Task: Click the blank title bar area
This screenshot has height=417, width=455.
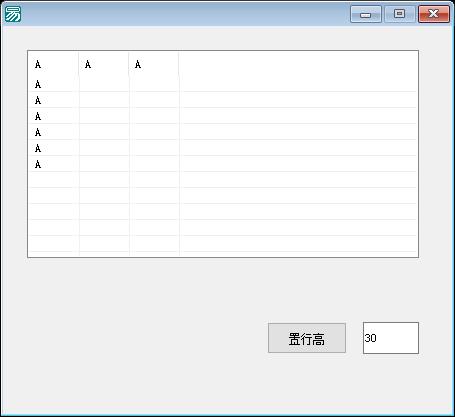Action: pos(185,14)
